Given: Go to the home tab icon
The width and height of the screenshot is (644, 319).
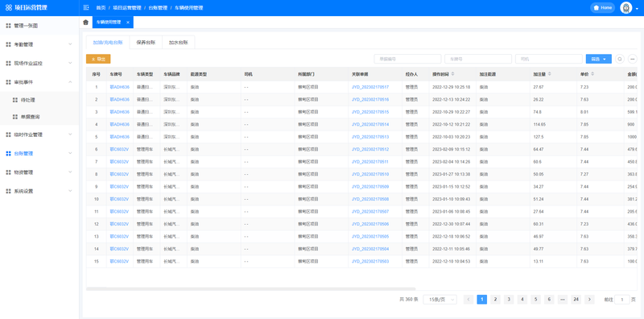Looking at the screenshot, I should pos(85,23).
